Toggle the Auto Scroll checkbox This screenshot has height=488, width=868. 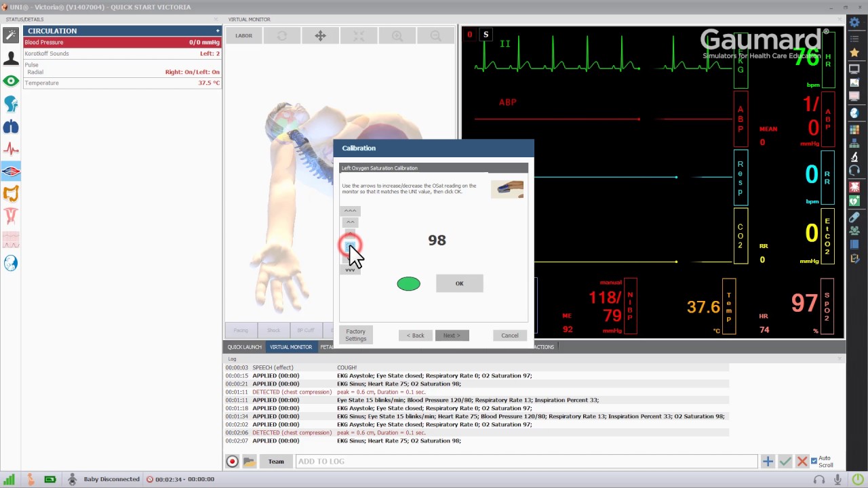[x=814, y=461]
